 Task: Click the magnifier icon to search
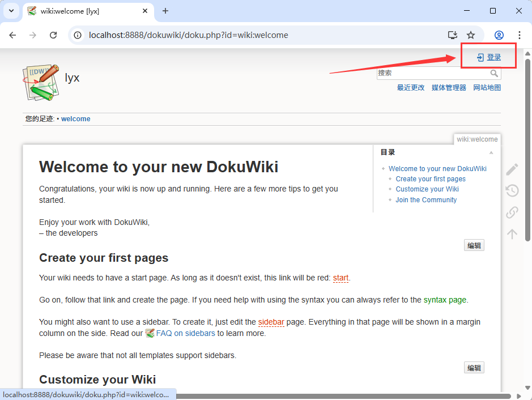point(494,73)
